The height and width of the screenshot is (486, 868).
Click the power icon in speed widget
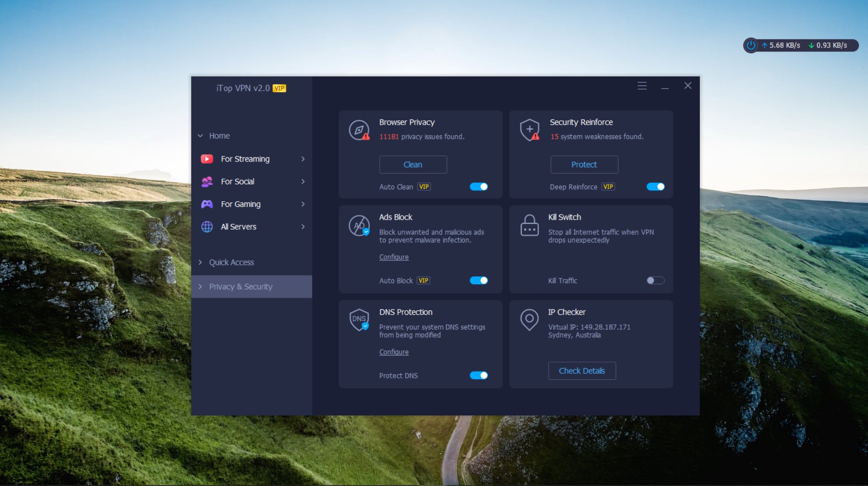coord(751,45)
